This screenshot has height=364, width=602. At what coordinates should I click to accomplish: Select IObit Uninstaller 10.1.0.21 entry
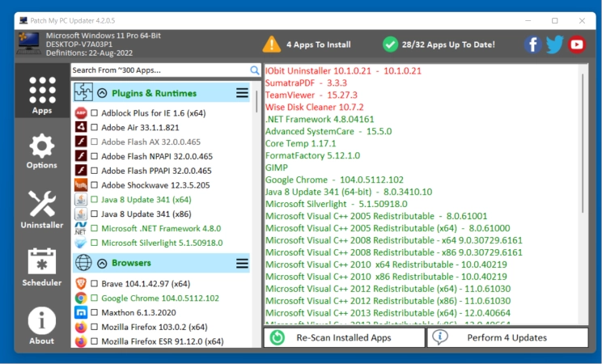(343, 70)
